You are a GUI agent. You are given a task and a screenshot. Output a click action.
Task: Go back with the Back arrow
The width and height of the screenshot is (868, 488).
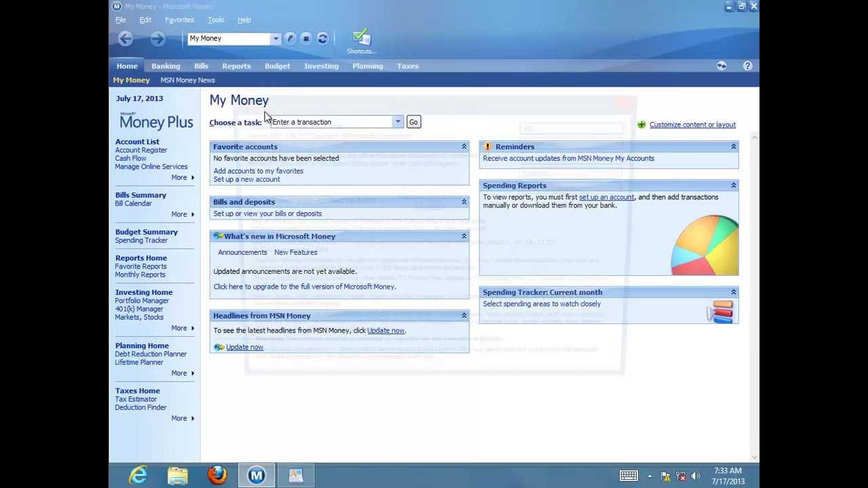coord(125,39)
